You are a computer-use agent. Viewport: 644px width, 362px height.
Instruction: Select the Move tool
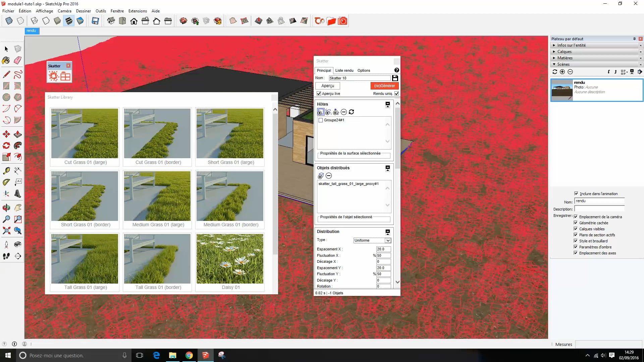tap(6, 134)
